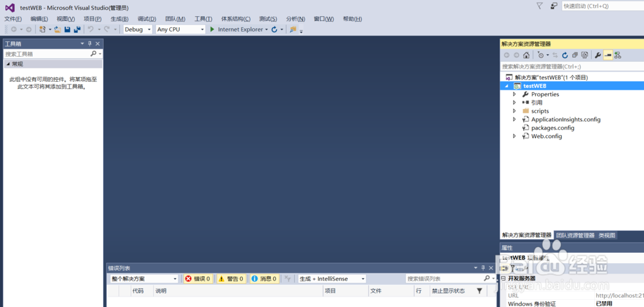Click the notifications flag icon in title bar
This screenshot has height=307, width=644.
click(x=540, y=6)
